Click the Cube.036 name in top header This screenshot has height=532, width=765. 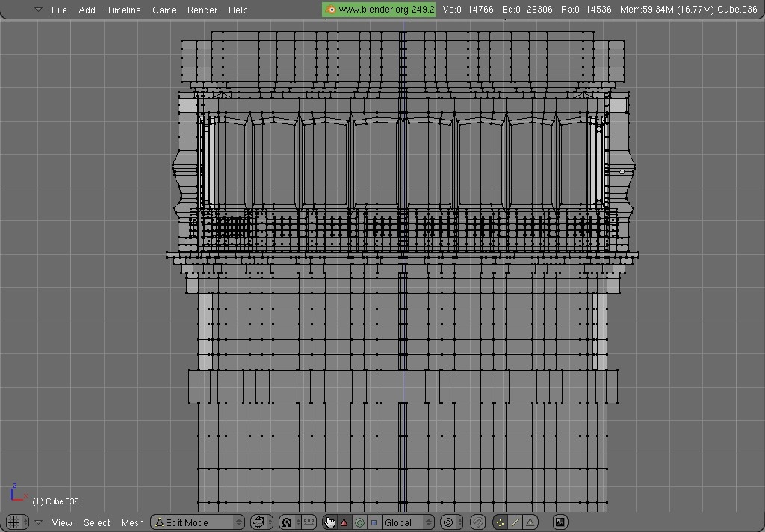pos(737,9)
